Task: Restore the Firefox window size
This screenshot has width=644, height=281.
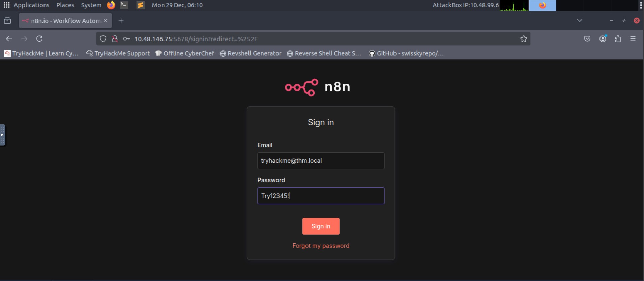Action: pyautogui.click(x=624, y=20)
